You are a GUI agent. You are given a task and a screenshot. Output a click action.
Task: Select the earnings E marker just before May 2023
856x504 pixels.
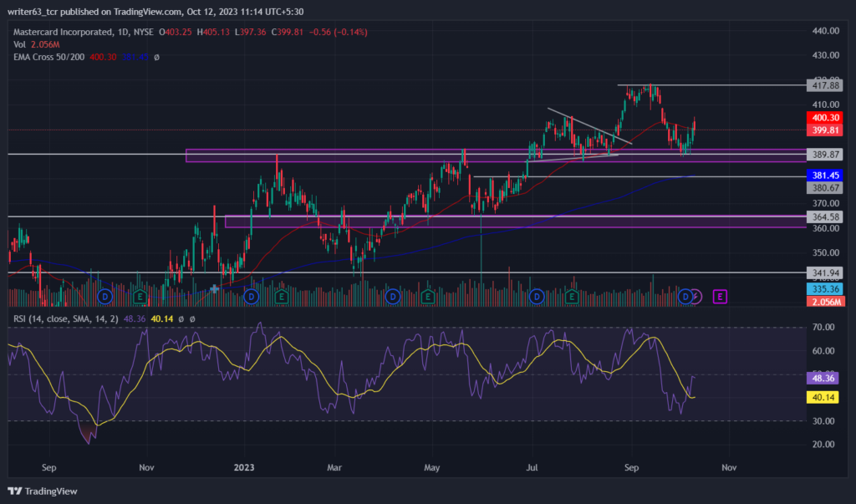[x=427, y=297]
